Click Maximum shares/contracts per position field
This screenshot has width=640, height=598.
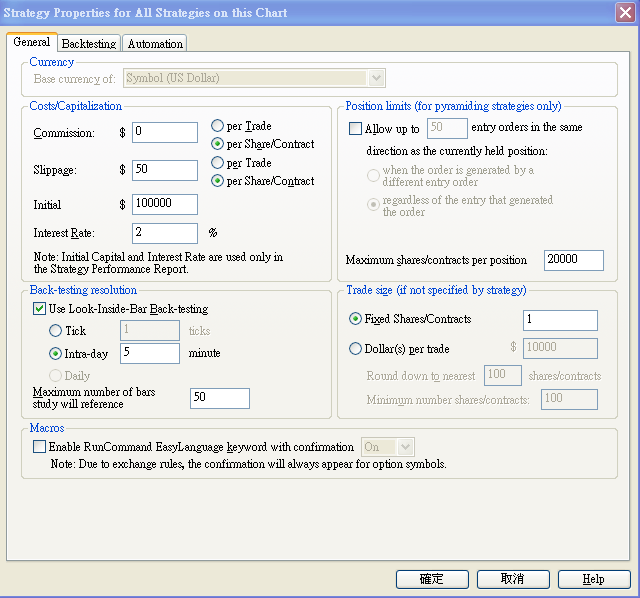[x=573, y=260]
